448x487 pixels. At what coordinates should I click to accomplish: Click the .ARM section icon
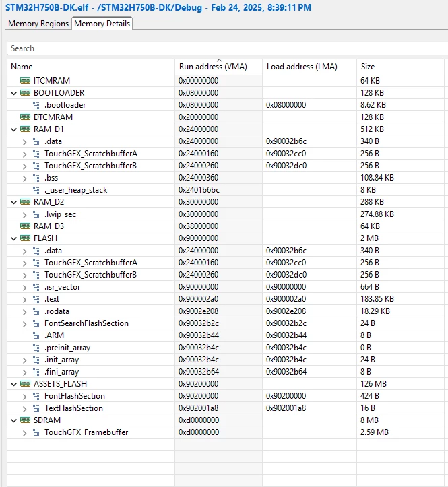click(36, 335)
